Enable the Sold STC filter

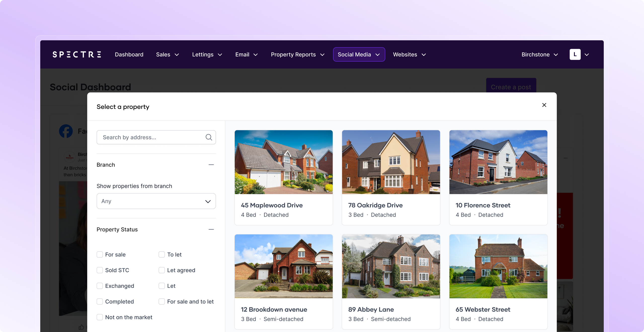point(100,270)
